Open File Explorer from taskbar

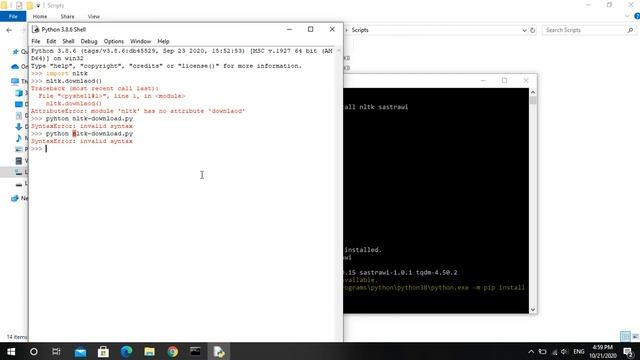click(149, 351)
